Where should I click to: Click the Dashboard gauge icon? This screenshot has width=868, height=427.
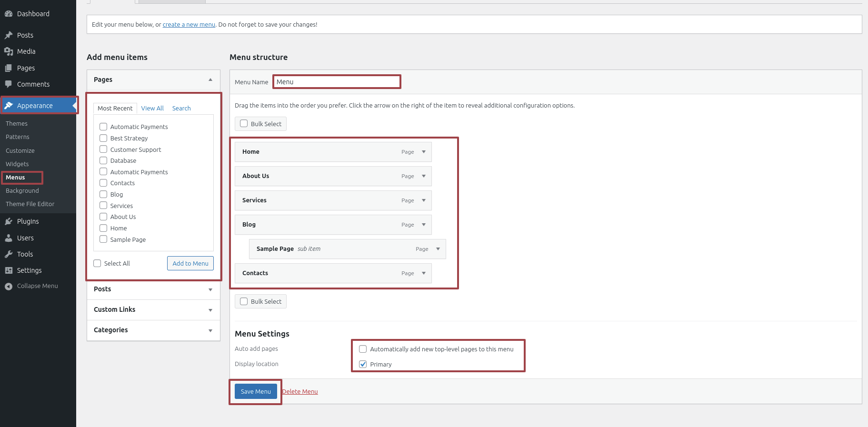pos(9,14)
